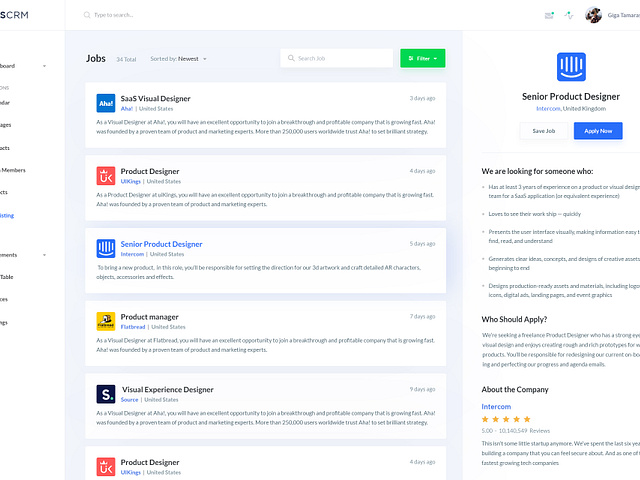Viewport: 640px width, 480px height.
Task: Select the Team Members sidebar item
Action: pos(13,170)
